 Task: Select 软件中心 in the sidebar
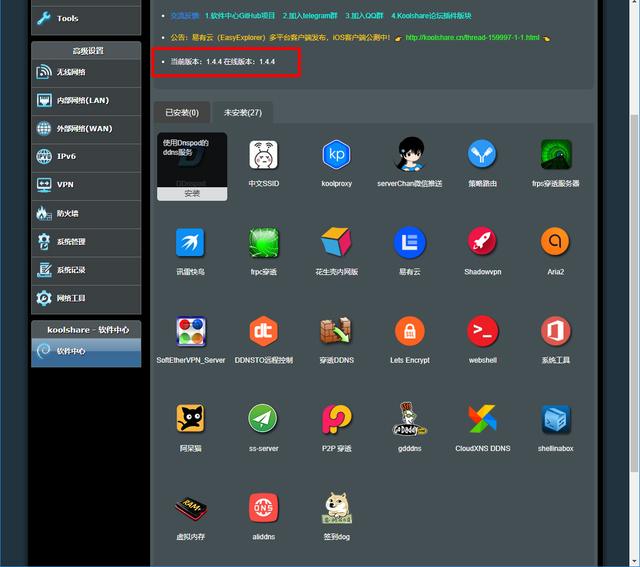point(86,351)
